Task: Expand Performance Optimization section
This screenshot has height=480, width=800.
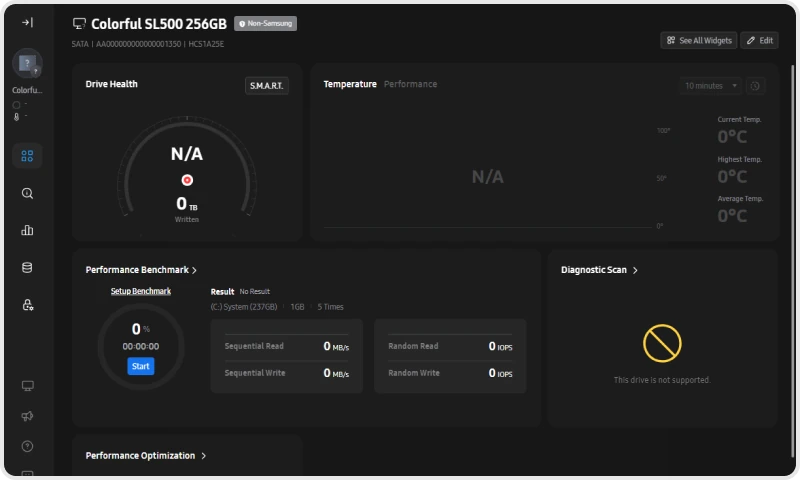Action: pyautogui.click(x=146, y=456)
